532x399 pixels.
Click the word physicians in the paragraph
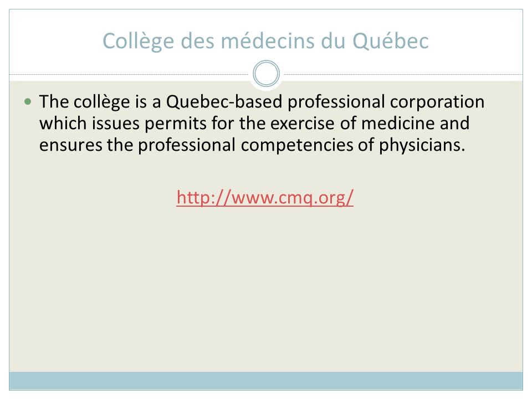[x=421, y=145]
